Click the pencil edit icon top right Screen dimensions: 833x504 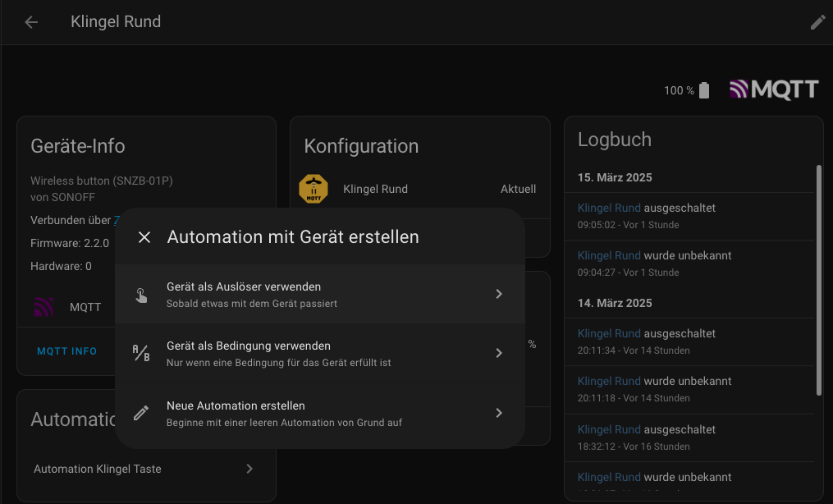(x=817, y=22)
